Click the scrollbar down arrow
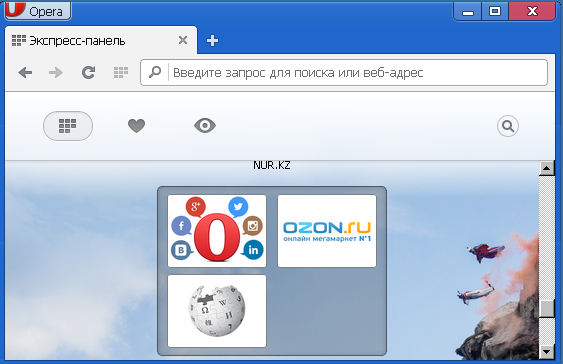This screenshot has width=563, height=364. 546,352
